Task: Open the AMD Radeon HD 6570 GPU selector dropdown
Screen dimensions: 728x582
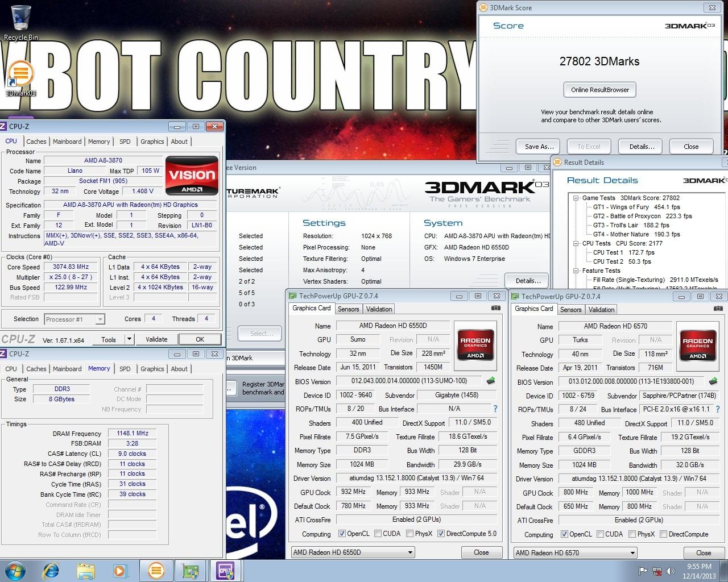Action: (x=575, y=552)
